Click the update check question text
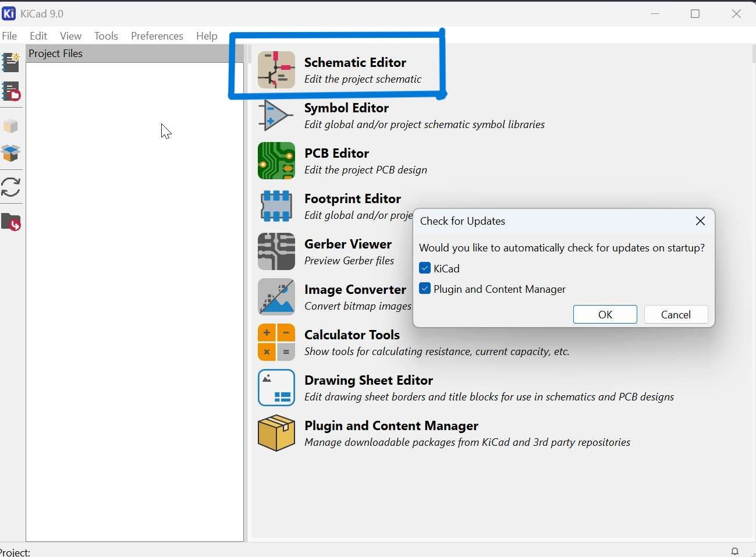 click(x=562, y=248)
